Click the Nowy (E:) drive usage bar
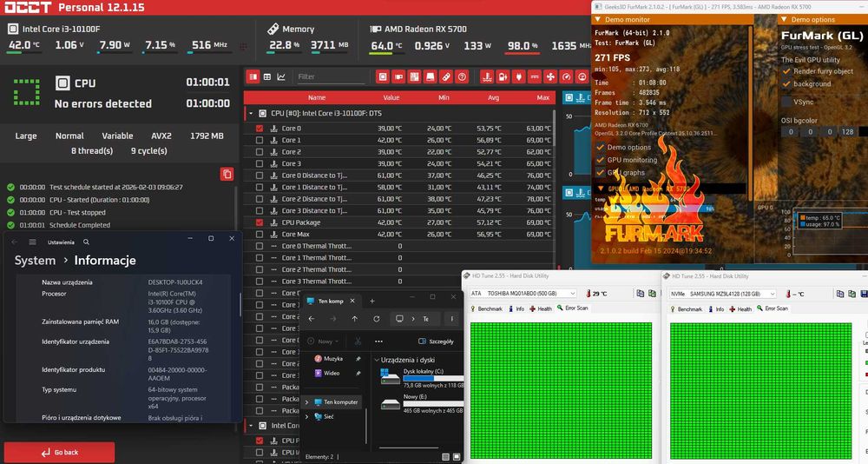This screenshot has height=464, width=868. tap(434, 404)
